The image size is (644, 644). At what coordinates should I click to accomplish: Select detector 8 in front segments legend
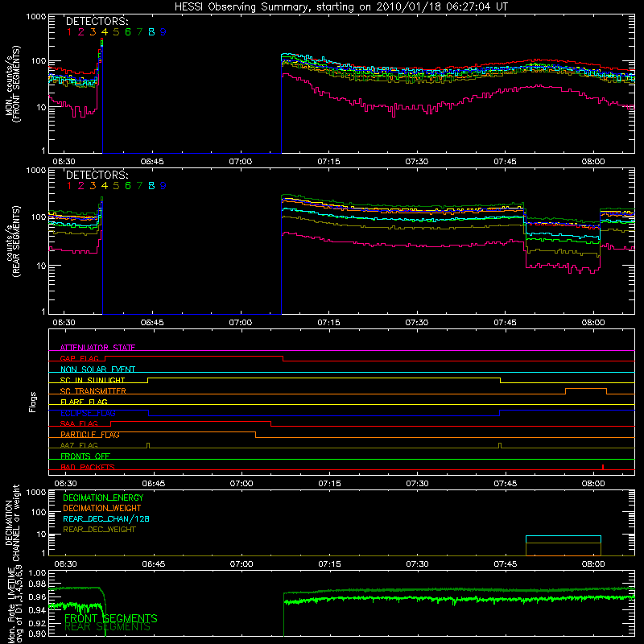[151, 32]
